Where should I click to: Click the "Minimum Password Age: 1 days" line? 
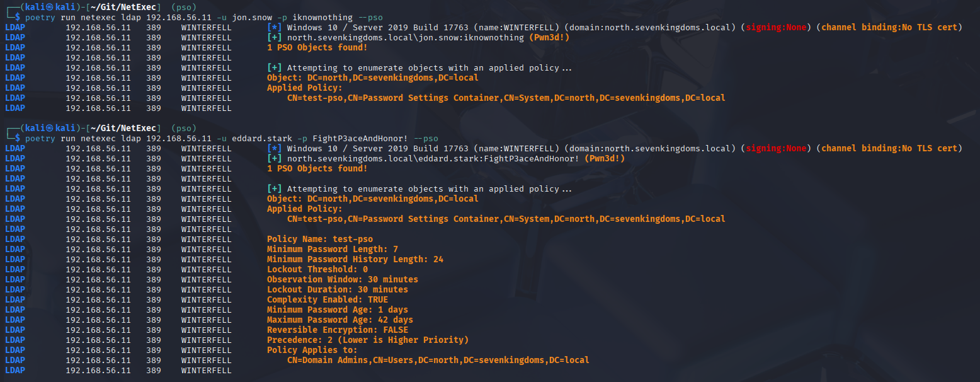(x=337, y=310)
